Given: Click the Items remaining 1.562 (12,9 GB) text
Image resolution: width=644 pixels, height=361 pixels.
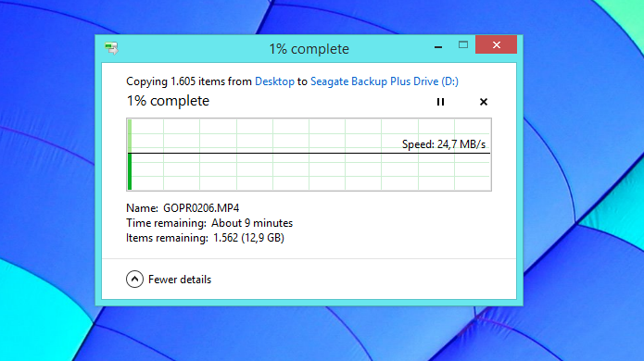Looking at the screenshot, I should click(205, 238).
